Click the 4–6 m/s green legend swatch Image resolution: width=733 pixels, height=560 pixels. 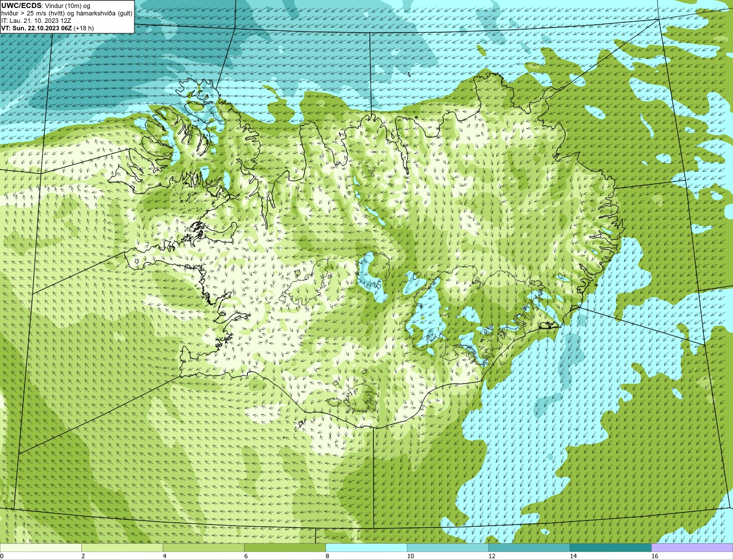pos(203,547)
